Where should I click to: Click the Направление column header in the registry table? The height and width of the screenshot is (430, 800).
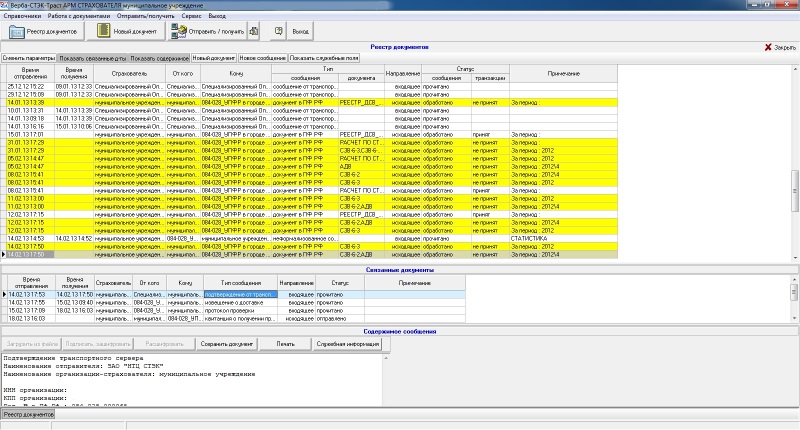(x=403, y=73)
